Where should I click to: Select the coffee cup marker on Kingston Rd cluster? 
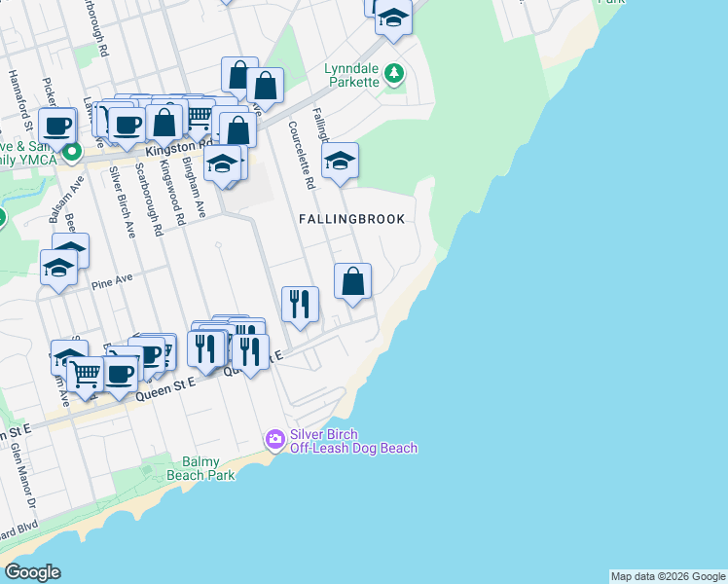coord(127,128)
